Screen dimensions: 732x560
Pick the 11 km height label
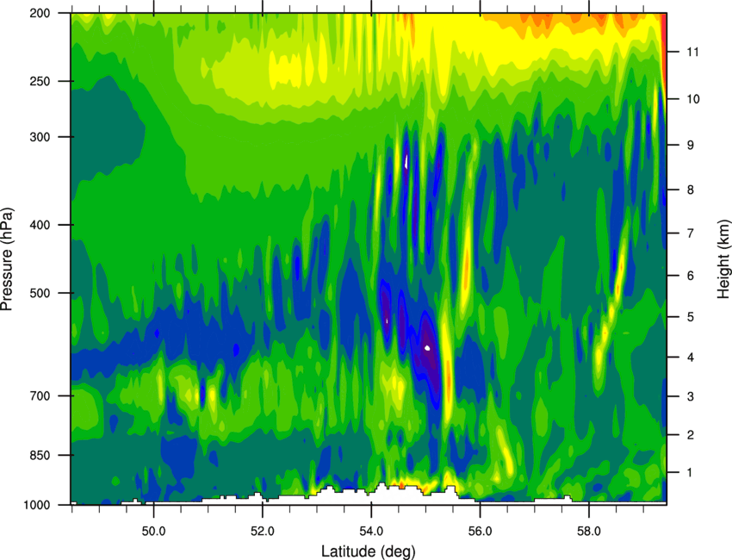692,52
